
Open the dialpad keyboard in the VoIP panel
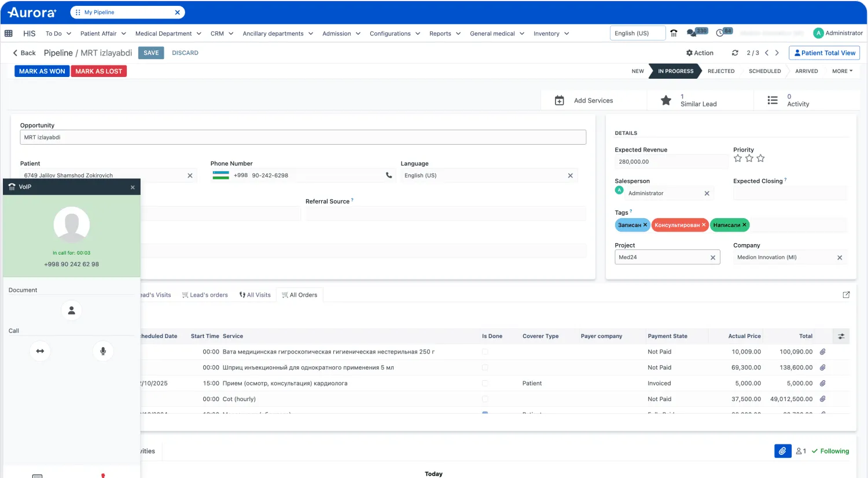[x=37, y=475]
